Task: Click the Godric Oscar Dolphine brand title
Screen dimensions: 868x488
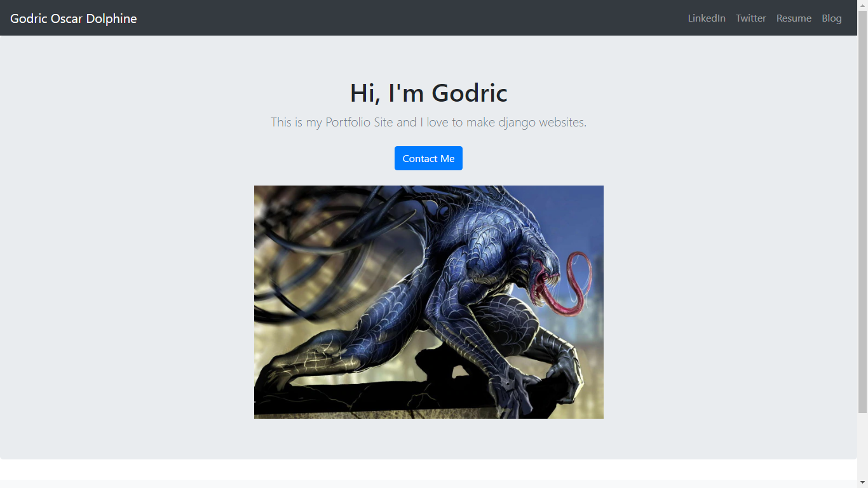Action: coord(74,18)
